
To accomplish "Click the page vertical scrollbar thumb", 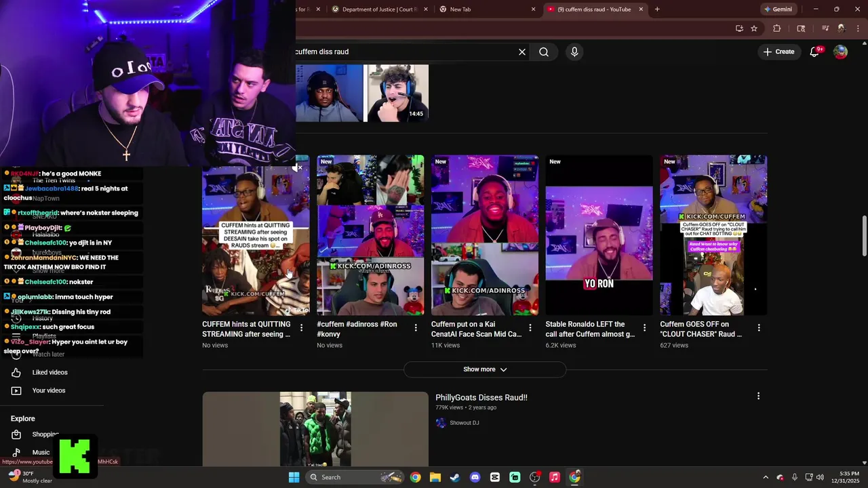I will click(864, 237).
